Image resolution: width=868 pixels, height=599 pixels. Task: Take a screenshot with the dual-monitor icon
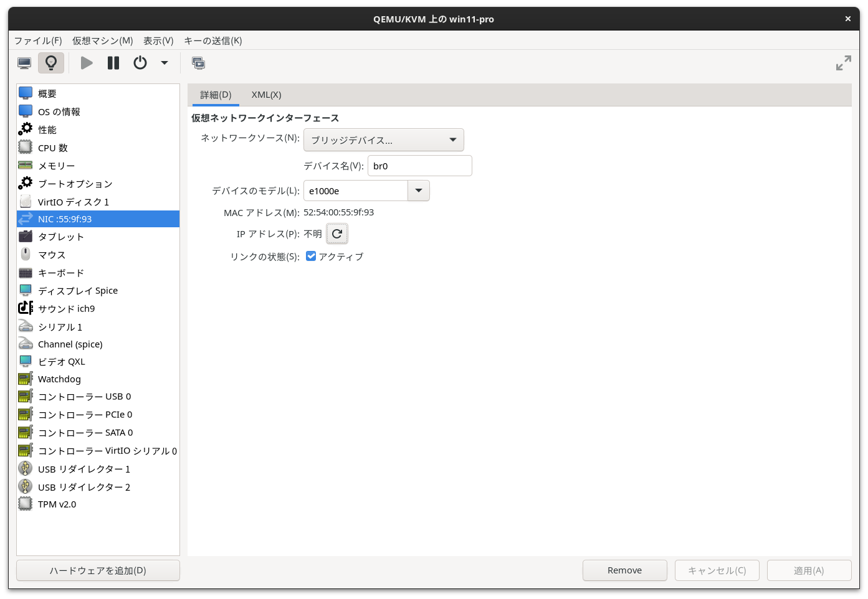click(x=199, y=62)
